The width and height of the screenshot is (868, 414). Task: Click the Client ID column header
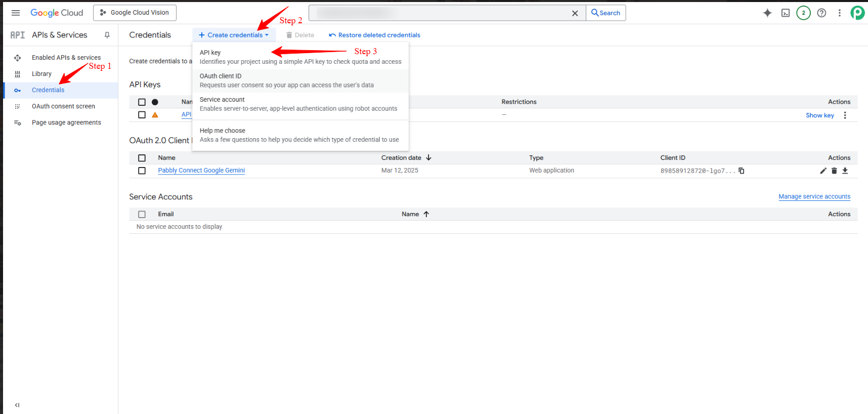click(673, 158)
